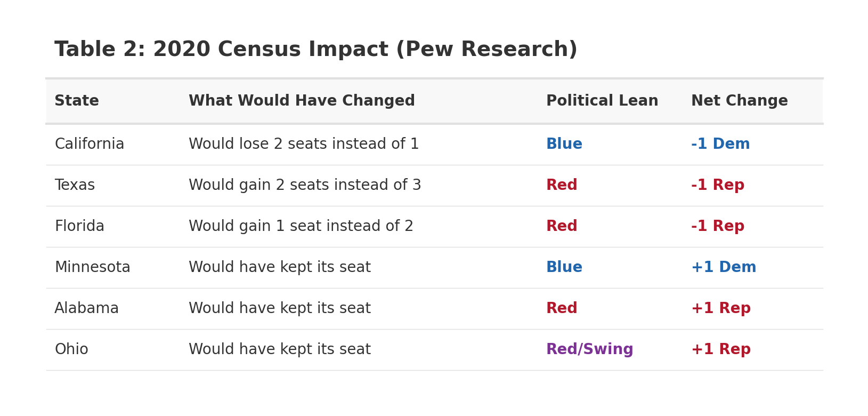Click the Texas row label

pos(75,185)
